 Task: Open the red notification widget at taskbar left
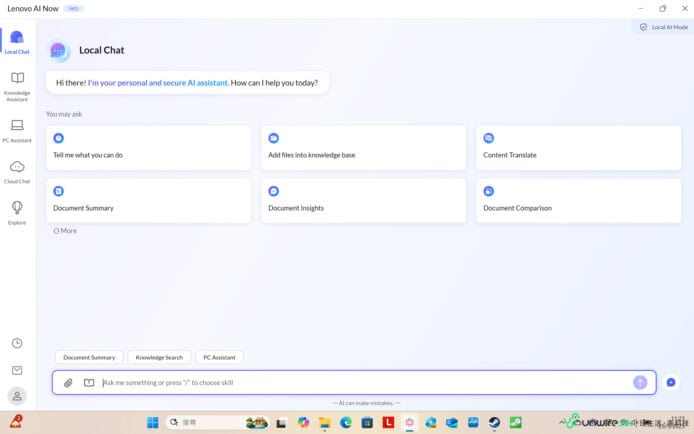point(16,422)
